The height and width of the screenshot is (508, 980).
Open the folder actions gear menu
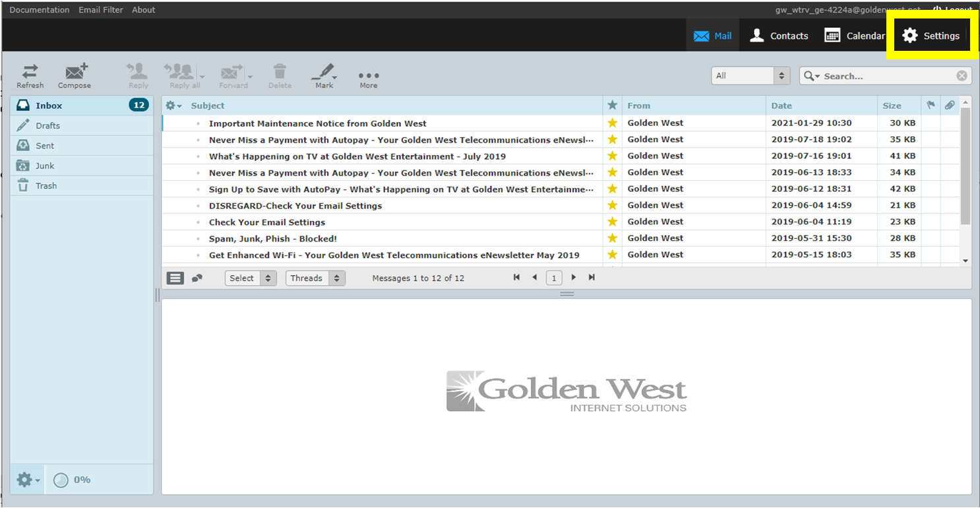28,480
